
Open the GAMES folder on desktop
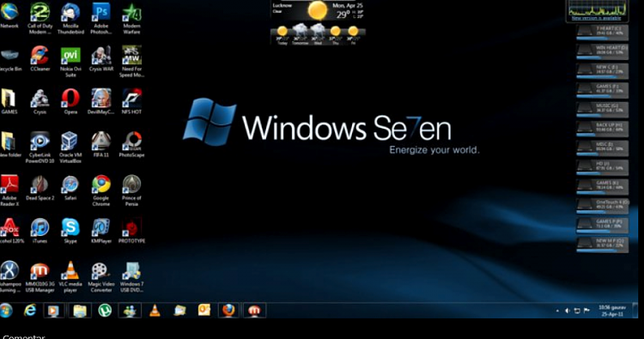point(9,102)
